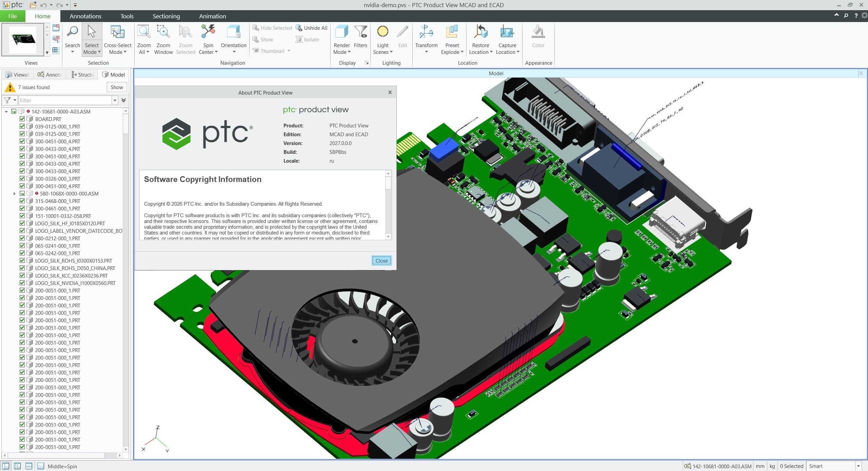Toggle checkbox for 080-0212-000_1.PRT
The height and width of the screenshot is (471, 868).
(x=22, y=238)
